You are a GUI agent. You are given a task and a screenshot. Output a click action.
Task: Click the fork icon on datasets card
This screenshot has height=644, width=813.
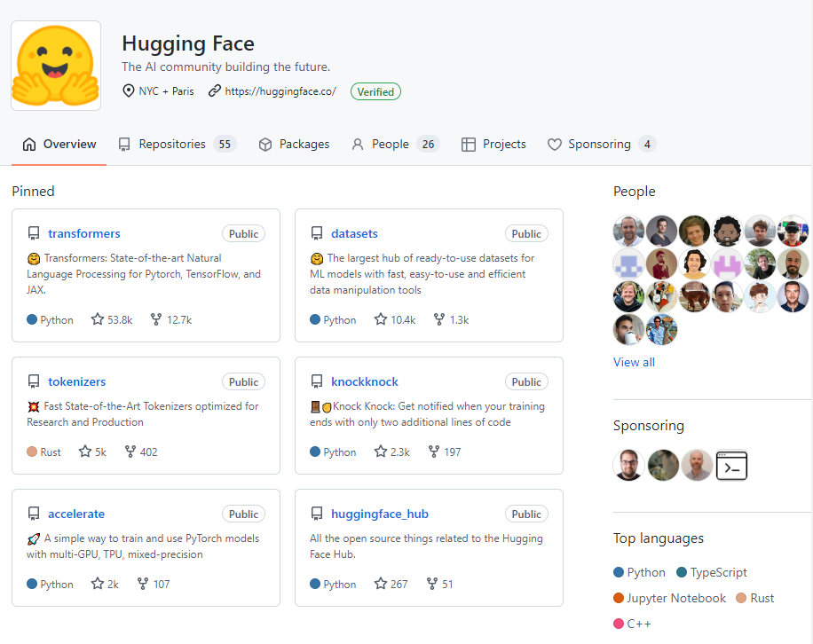point(438,319)
